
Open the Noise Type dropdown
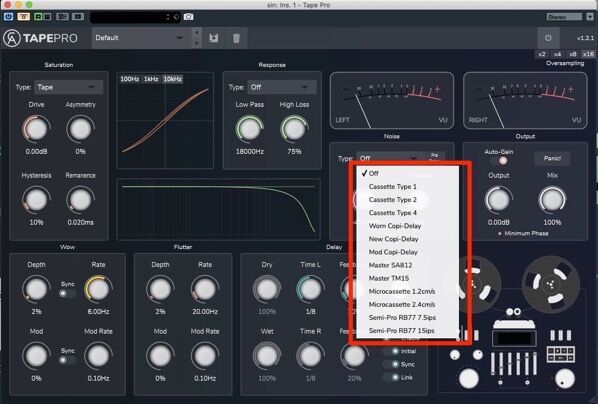[389, 158]
